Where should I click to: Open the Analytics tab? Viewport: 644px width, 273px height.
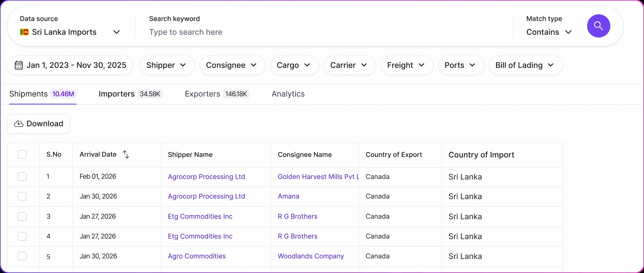288,94
